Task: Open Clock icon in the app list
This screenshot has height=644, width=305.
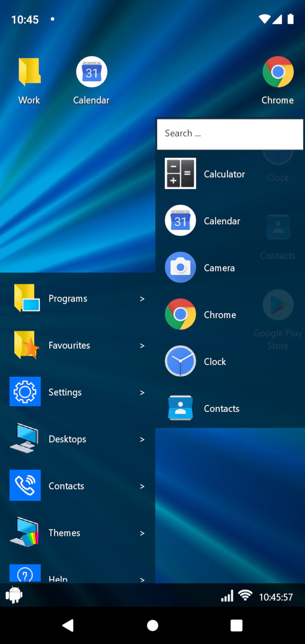Action: coord(180,361)
